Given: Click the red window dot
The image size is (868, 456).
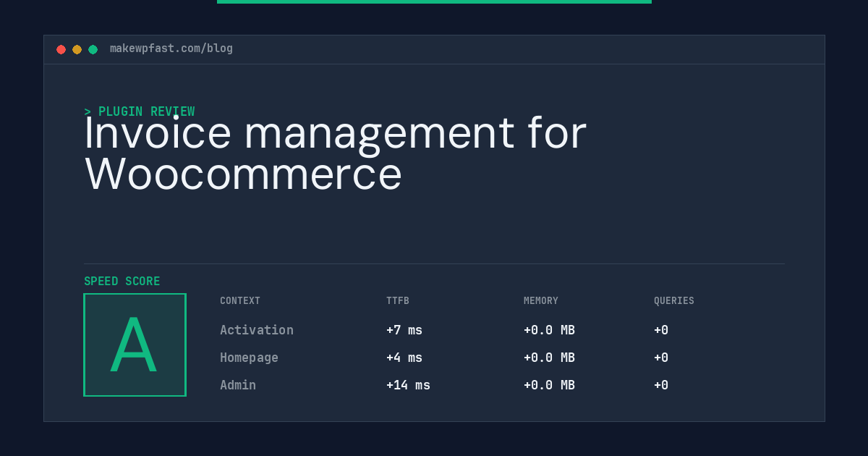Looking at the screenshot, I should click(61, 49).
